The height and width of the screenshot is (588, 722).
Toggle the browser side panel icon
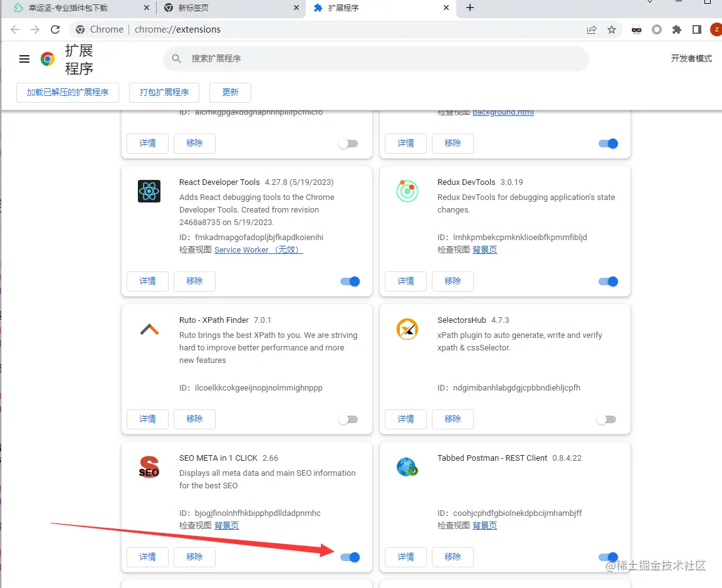(697, 29)
